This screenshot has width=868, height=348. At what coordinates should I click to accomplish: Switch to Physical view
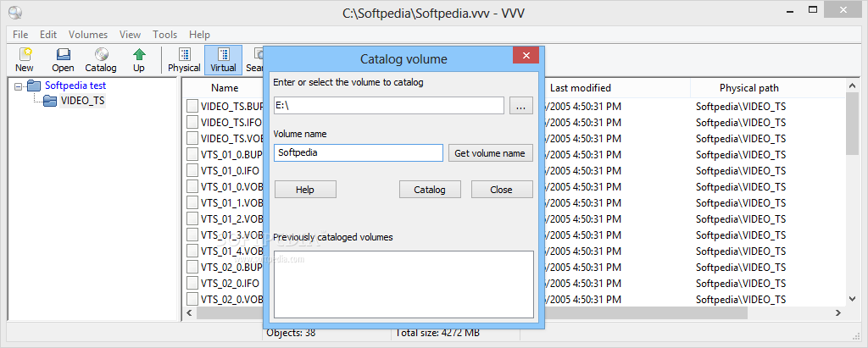184,60
